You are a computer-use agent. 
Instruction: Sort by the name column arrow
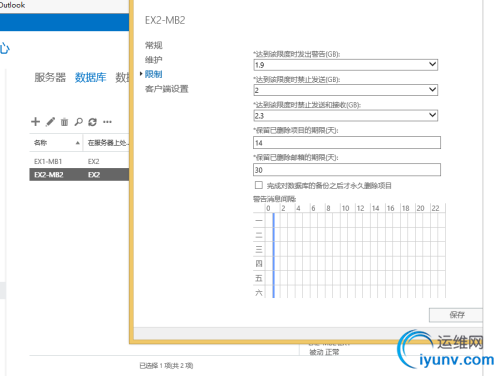[x=77, y=143]
